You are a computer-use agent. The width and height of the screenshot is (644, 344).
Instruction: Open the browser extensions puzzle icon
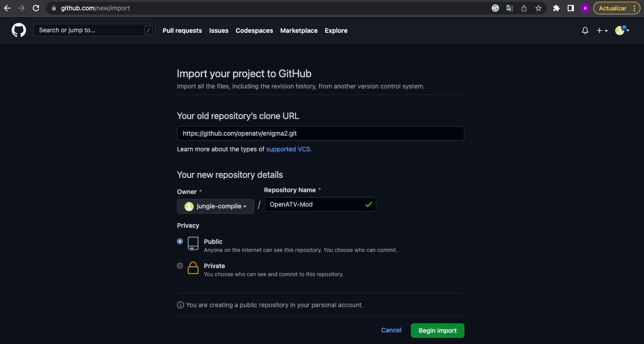coord(556,8)
